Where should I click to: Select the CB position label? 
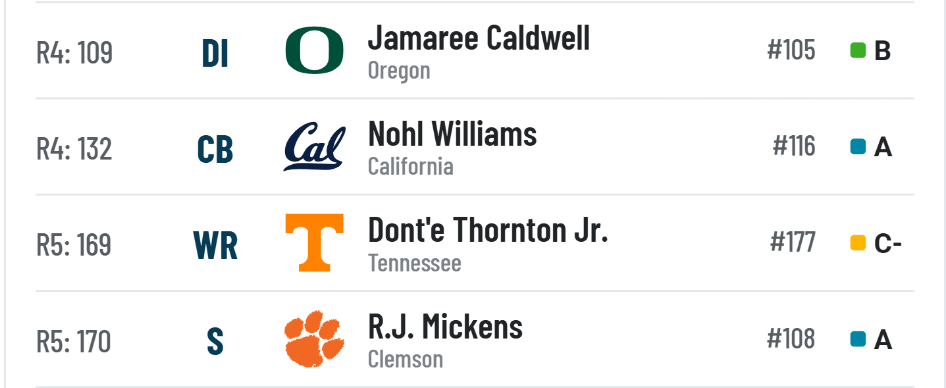pos(215,150)
